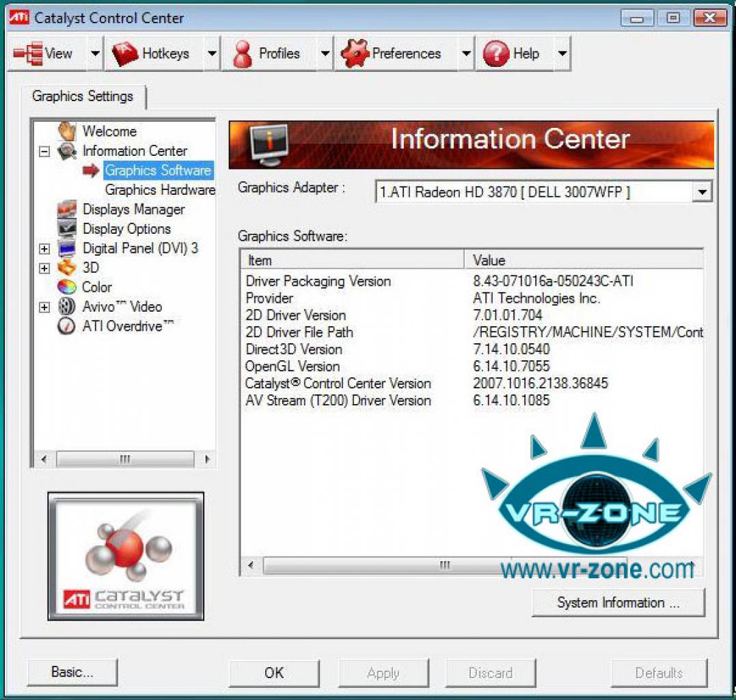Click the Value column header
Screen dimensions: 736x700
[584, 260]
